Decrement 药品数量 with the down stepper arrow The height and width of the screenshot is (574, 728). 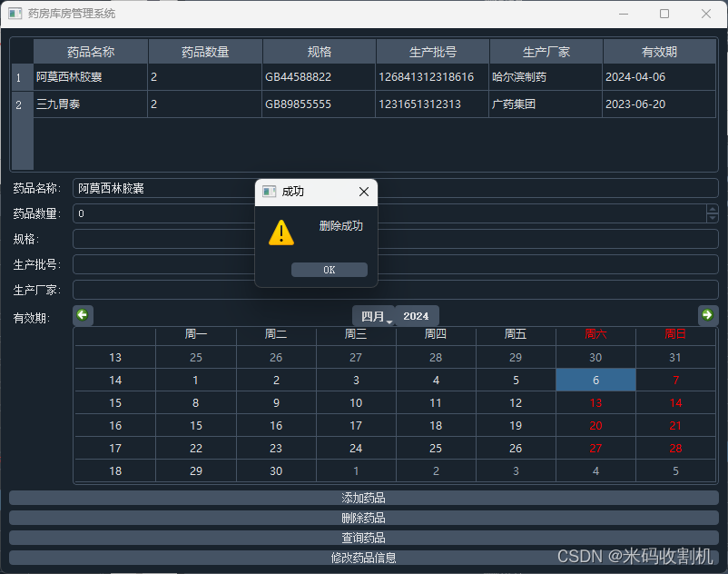tap(711, 217)
